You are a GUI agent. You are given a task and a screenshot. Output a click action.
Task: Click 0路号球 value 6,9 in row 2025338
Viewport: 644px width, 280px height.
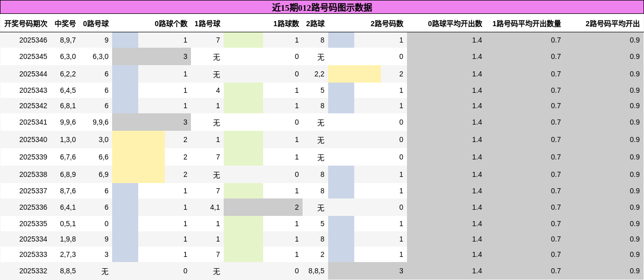(x=103, y=174)
